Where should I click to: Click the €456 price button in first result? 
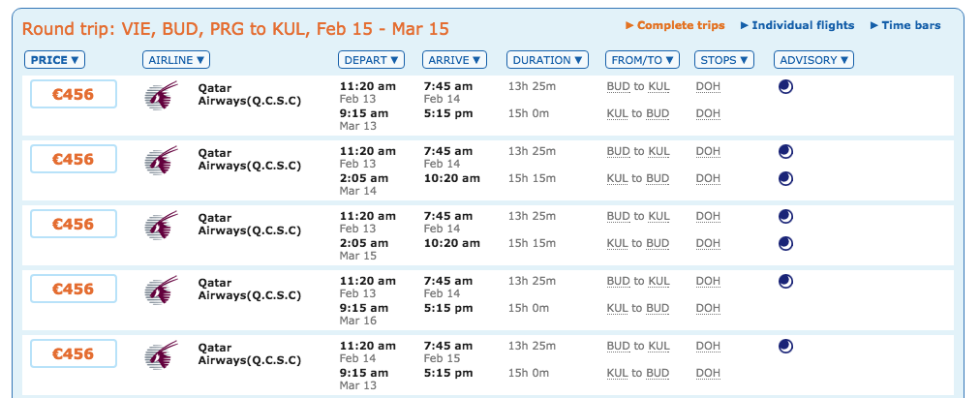(x=74, y=95)
